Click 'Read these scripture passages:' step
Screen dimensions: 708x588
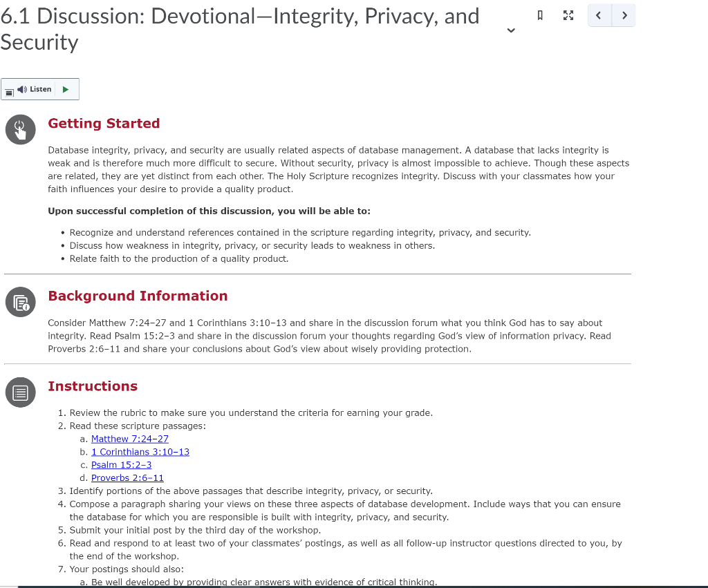[x=138, y=426]
